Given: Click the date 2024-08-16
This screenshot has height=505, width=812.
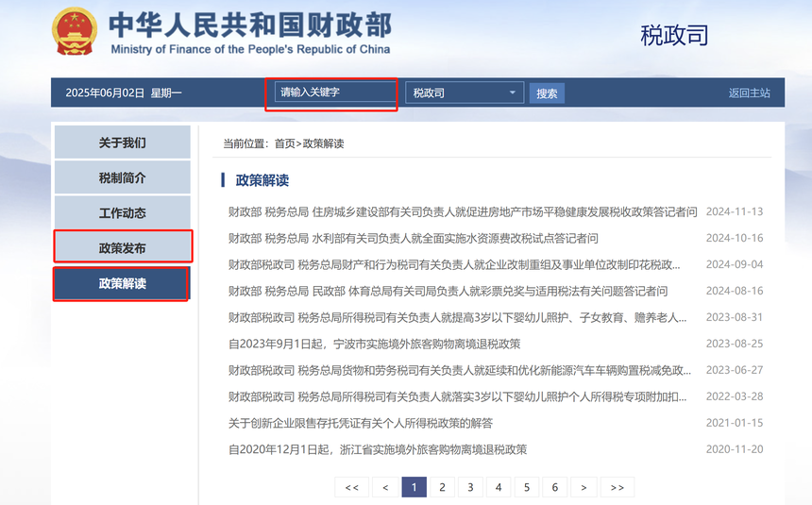Looking at the screenshot, I should (x=735, y=291).
